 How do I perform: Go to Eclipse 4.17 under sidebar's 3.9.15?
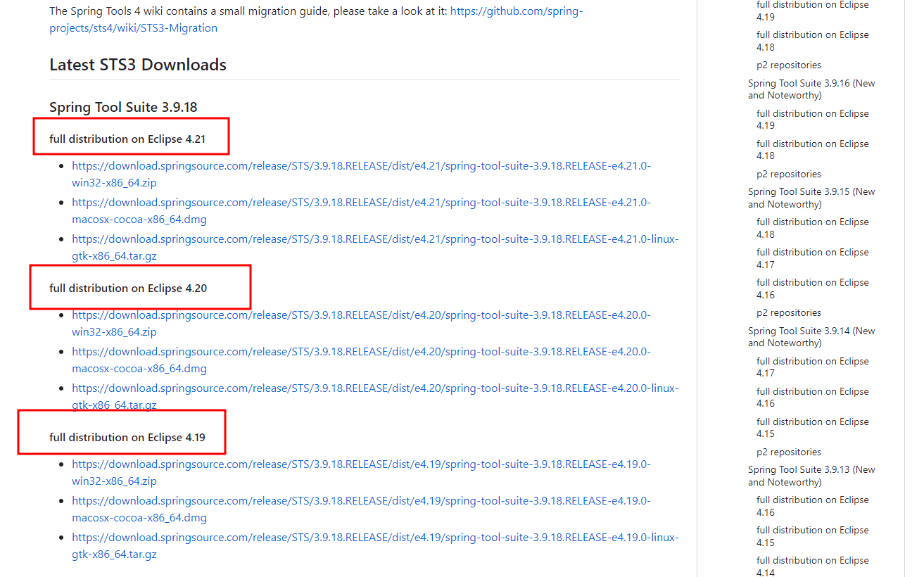point(813,258)
